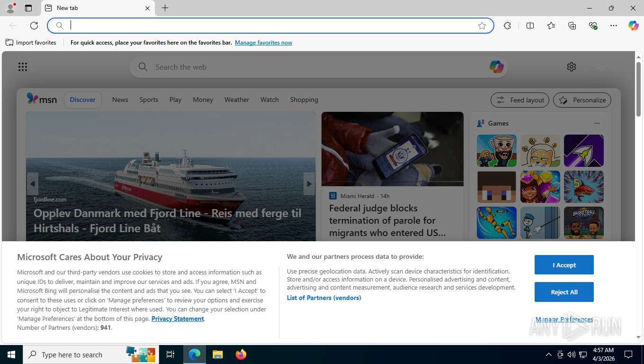The width and height of the screenshot is (644, 364).
Task: Open Browser essentials heart icon
Action: pos(593,26)
